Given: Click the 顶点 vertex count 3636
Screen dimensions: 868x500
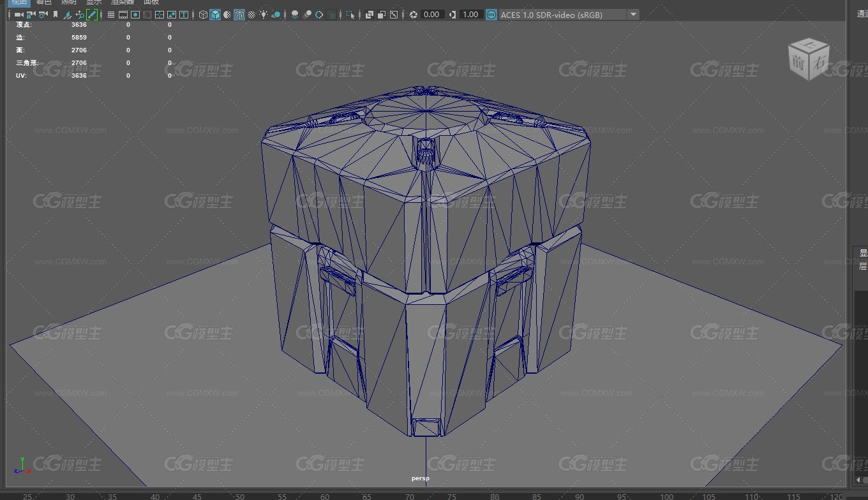Looking at the screenshot, I should tap(79, 24).
